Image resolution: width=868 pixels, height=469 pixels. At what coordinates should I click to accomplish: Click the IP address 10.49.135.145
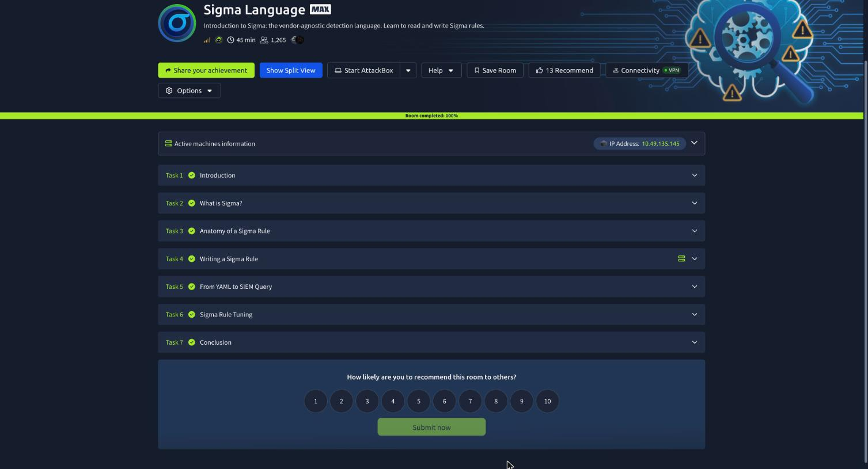point(661,143)
